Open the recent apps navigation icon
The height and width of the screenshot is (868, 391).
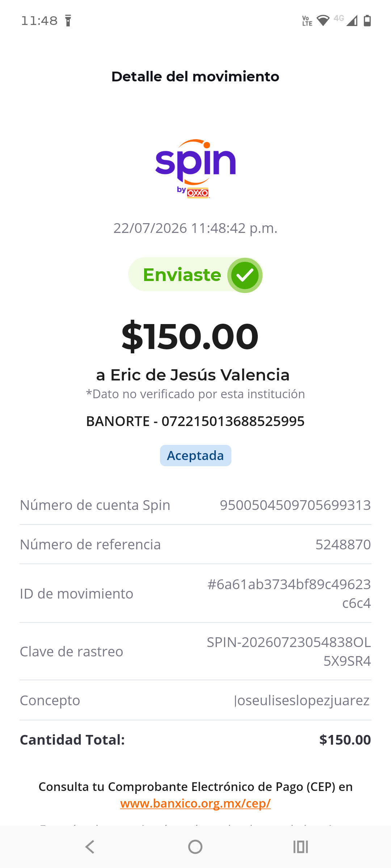(x=300, y=847)
